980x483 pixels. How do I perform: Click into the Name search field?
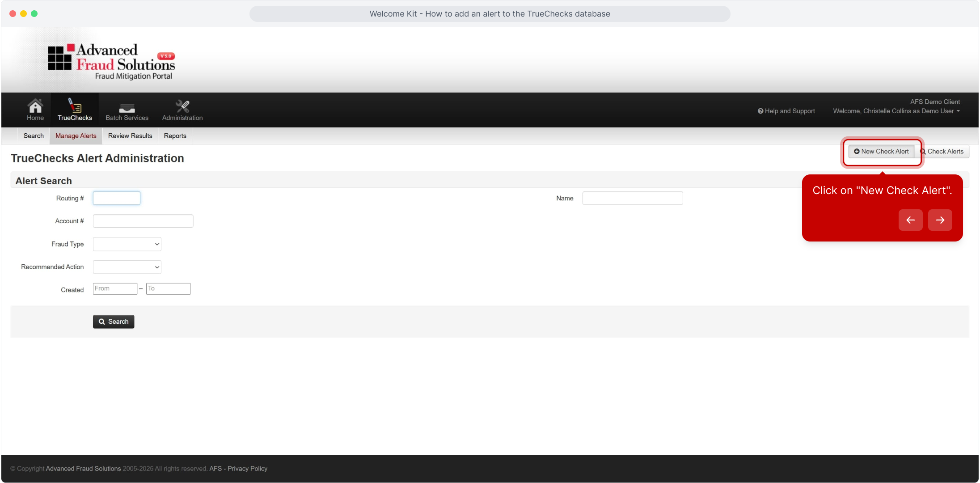pos(633,198)
